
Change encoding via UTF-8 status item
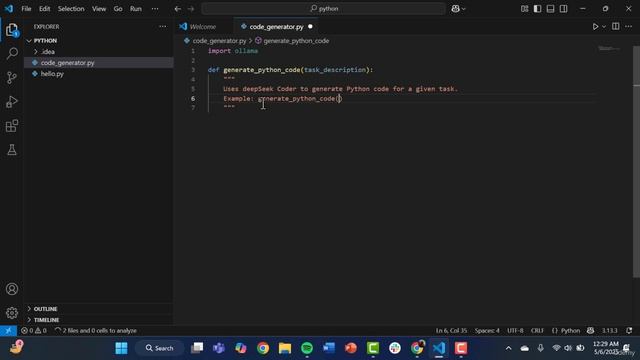coord(515,331)
